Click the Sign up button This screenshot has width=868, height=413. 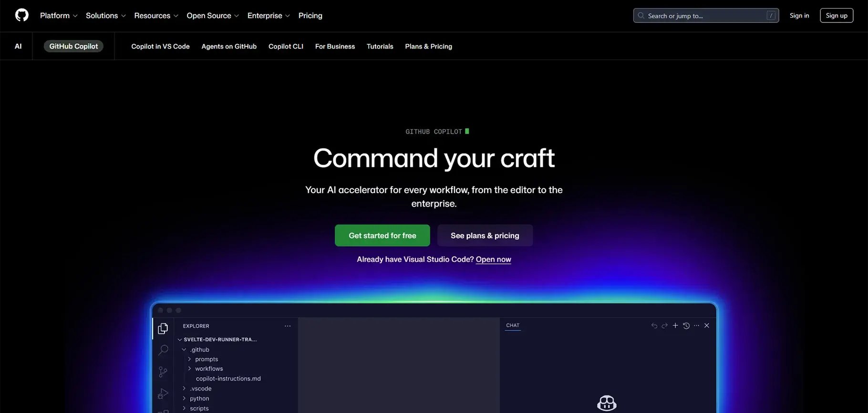click(837, 16)
